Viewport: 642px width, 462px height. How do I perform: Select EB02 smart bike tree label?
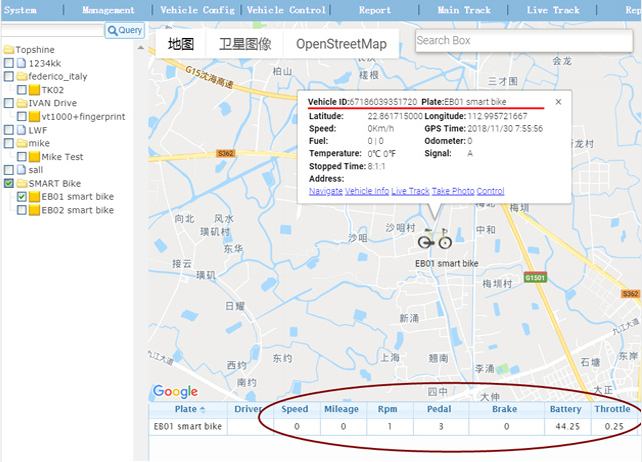(77, 210)
